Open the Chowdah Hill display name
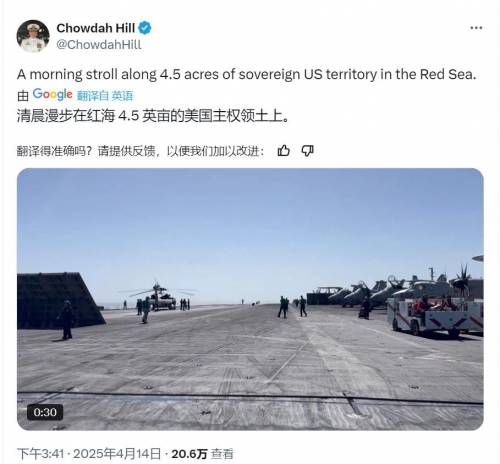 tap(96, 28)
